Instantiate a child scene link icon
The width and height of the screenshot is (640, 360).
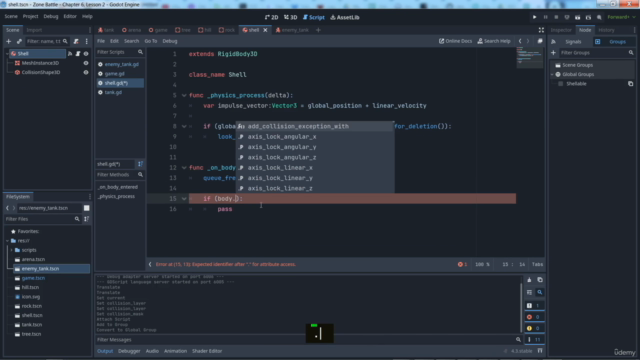[19, 41]
